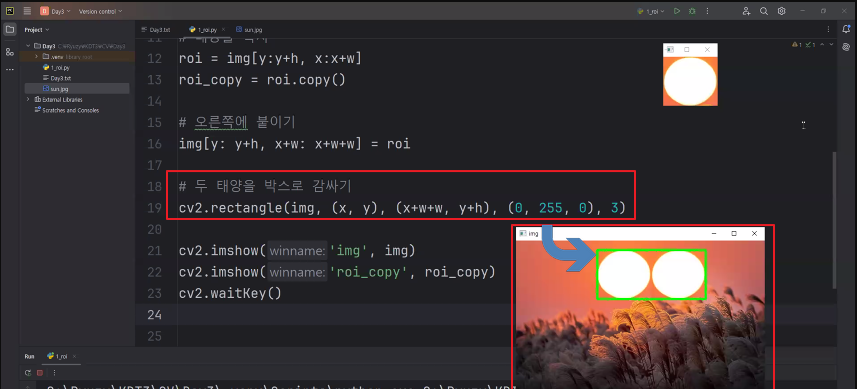Screen dimensions: 857x389
Task: Open the Project view options dropdown
Action: click(x=37, y=30)
